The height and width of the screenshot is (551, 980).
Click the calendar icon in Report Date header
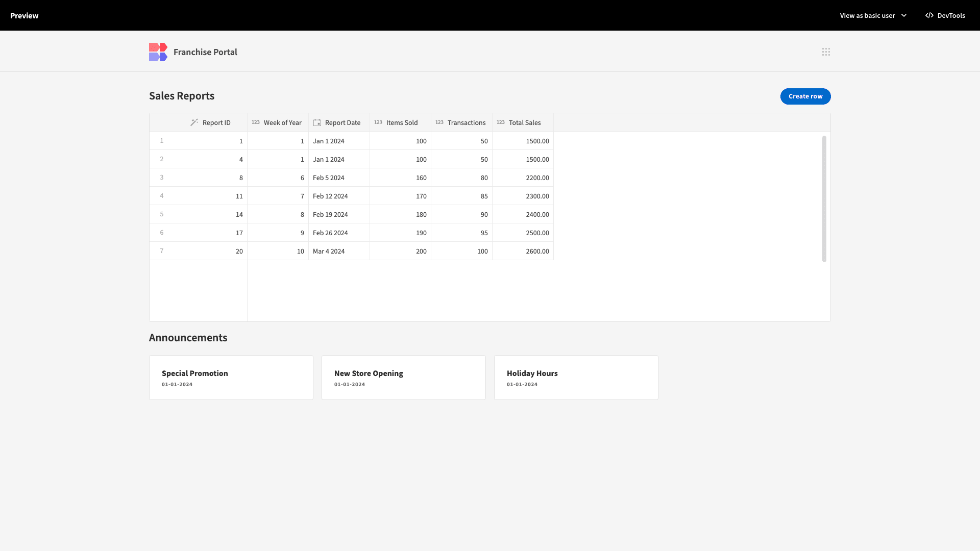pos(317,122)
